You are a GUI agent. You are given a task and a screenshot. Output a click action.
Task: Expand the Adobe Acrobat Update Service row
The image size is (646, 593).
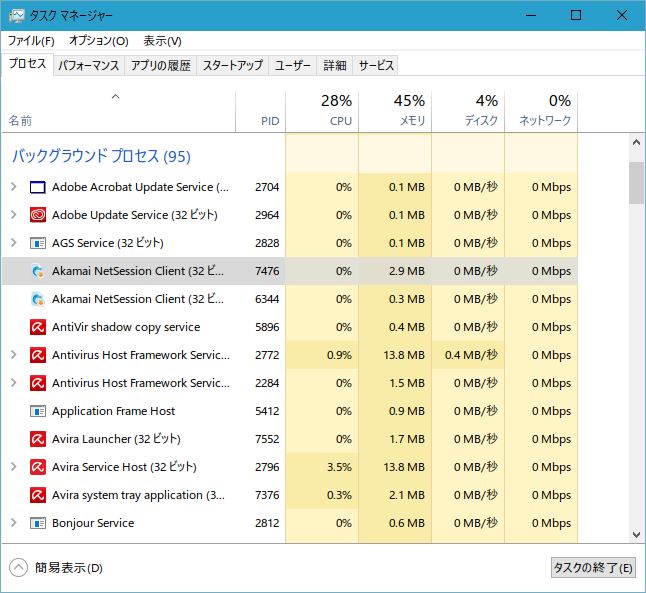point(14,187)
